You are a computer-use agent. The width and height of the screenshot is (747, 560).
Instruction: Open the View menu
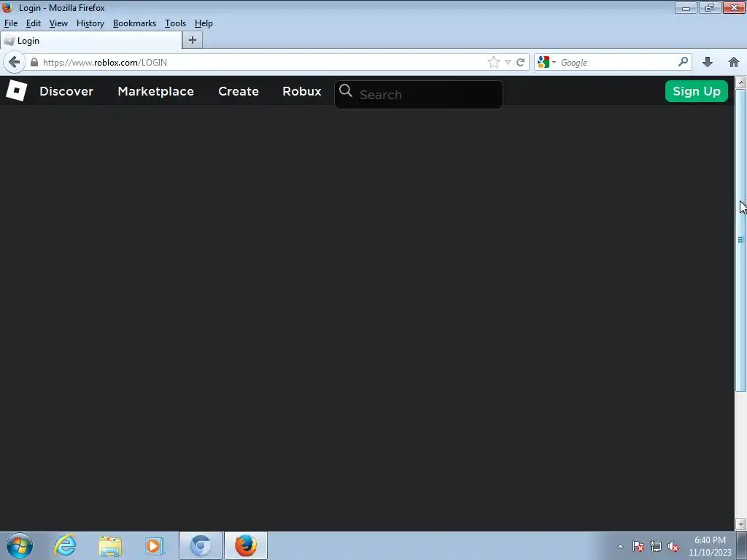(x=58, y=23)
